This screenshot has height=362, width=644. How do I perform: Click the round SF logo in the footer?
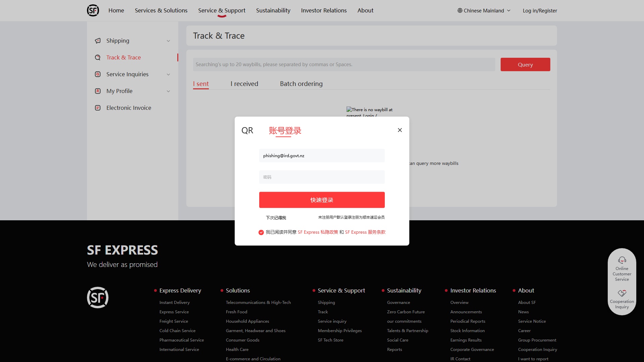(x=98, y=298)
